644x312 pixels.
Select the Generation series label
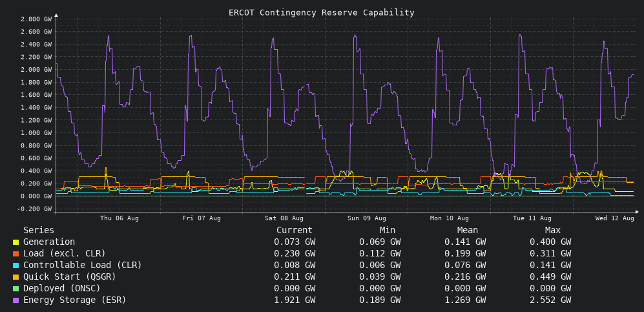click(49, 242)
